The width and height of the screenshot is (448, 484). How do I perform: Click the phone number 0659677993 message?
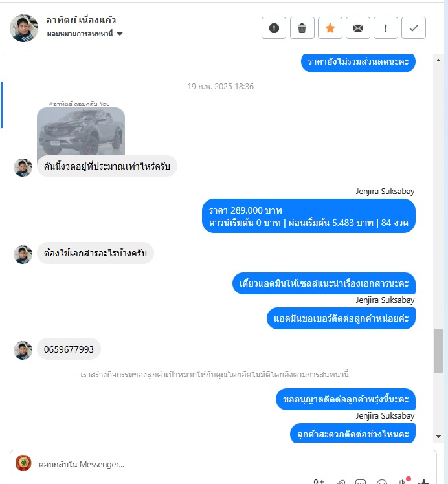coord(69,349)
